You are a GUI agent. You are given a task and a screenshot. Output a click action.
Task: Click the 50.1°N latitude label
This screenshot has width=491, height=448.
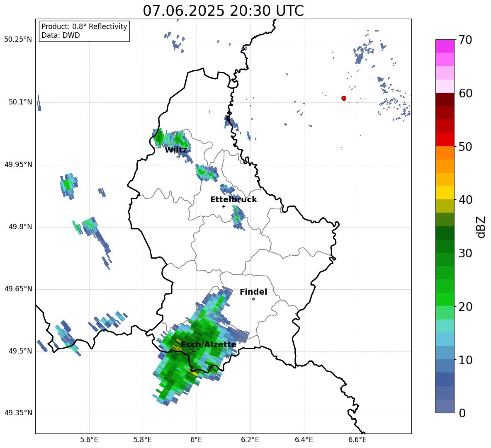pyautogui.click(x=20, y=102)
